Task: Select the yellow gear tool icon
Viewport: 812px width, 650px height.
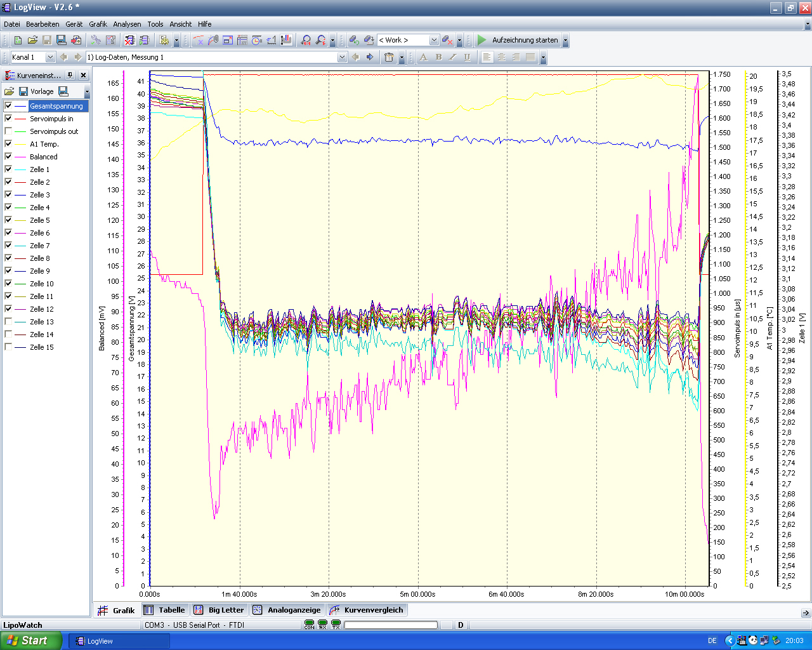Action: (x=164, y=40)
